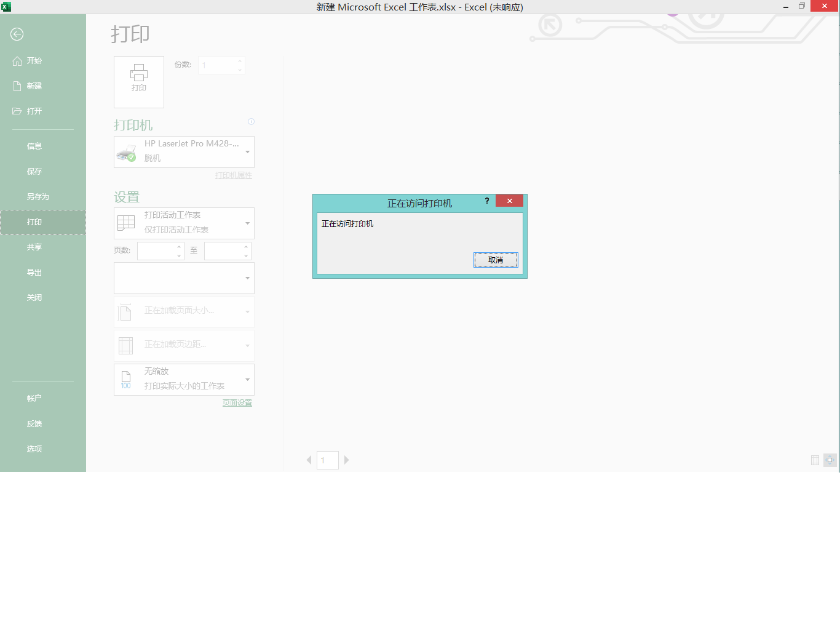Click the ending page number field after 至

pyautogui.click(x=224, y=251)
